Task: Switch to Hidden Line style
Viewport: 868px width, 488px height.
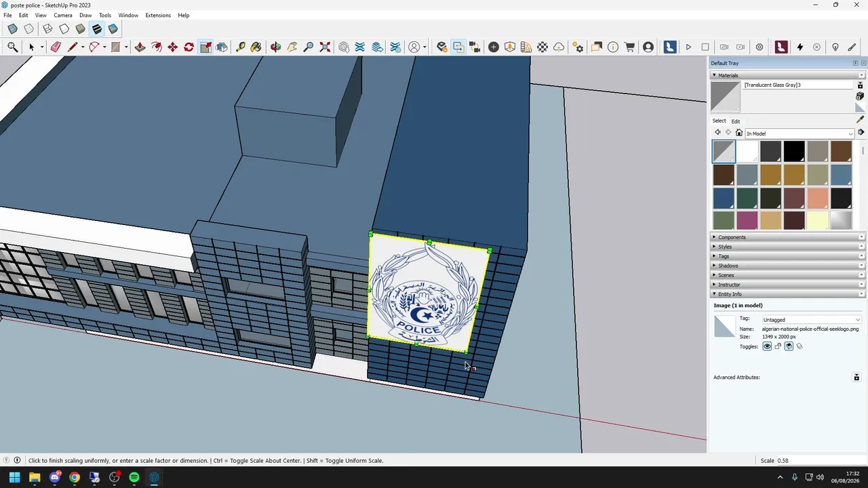Action: [64, 29]
